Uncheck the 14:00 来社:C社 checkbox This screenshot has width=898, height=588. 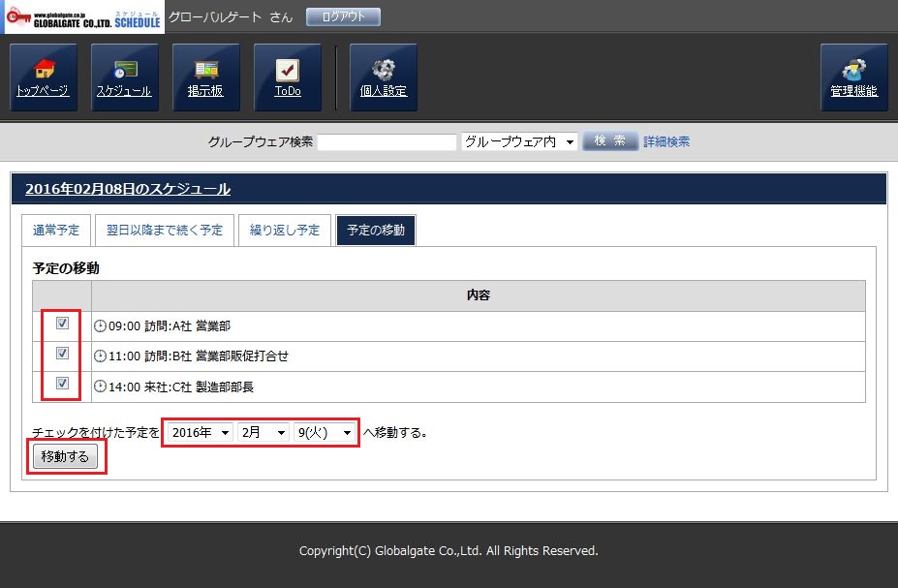(62, 385)
